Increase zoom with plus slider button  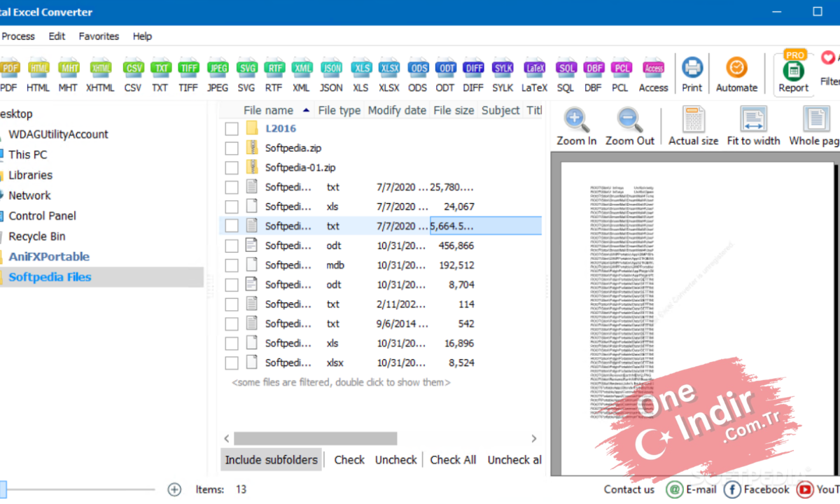tap(175, 489)
